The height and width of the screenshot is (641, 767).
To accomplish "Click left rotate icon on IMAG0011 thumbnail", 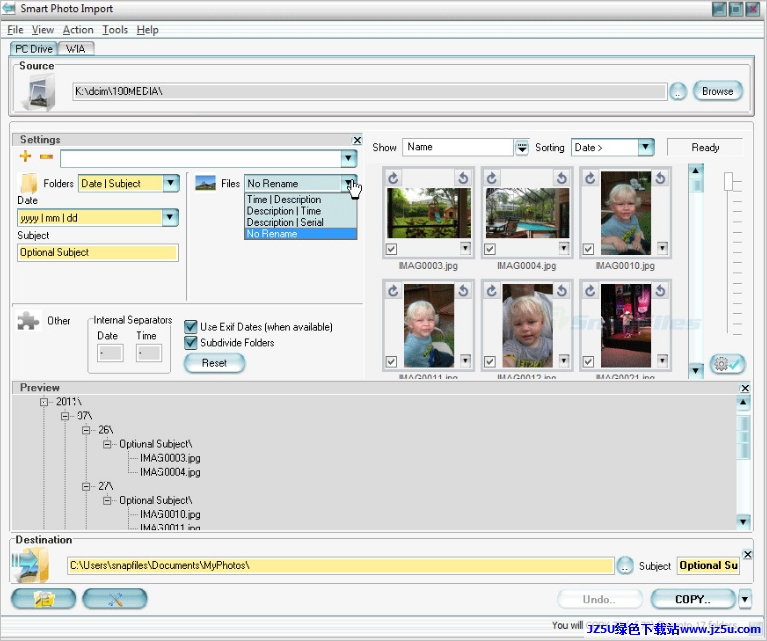I will 393,291.
